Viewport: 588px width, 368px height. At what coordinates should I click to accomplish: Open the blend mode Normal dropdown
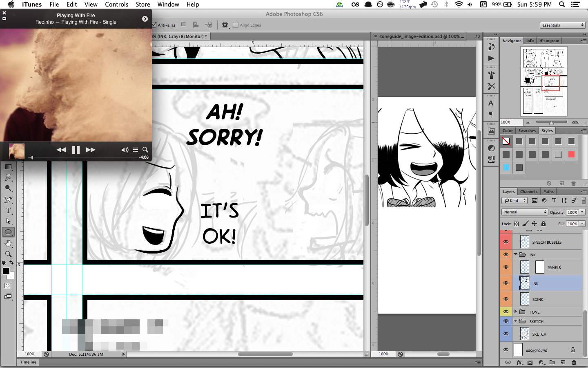(525, 212)
